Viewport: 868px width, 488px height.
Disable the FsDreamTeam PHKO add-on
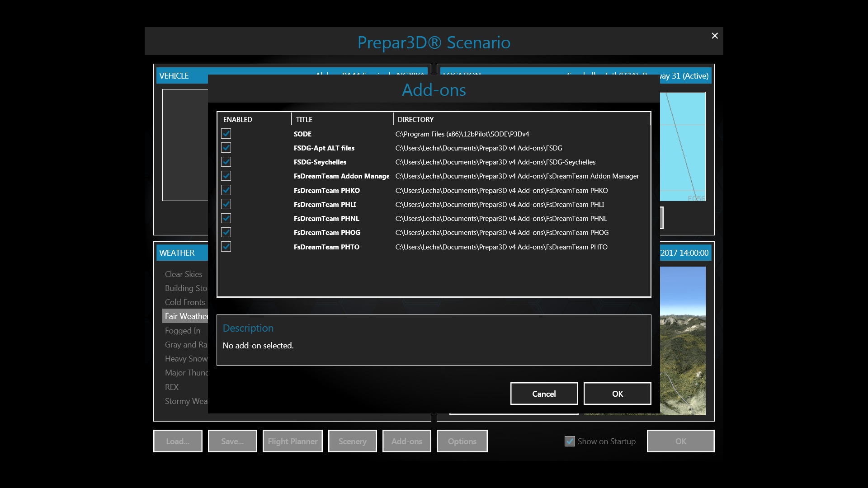click(226, 190)
